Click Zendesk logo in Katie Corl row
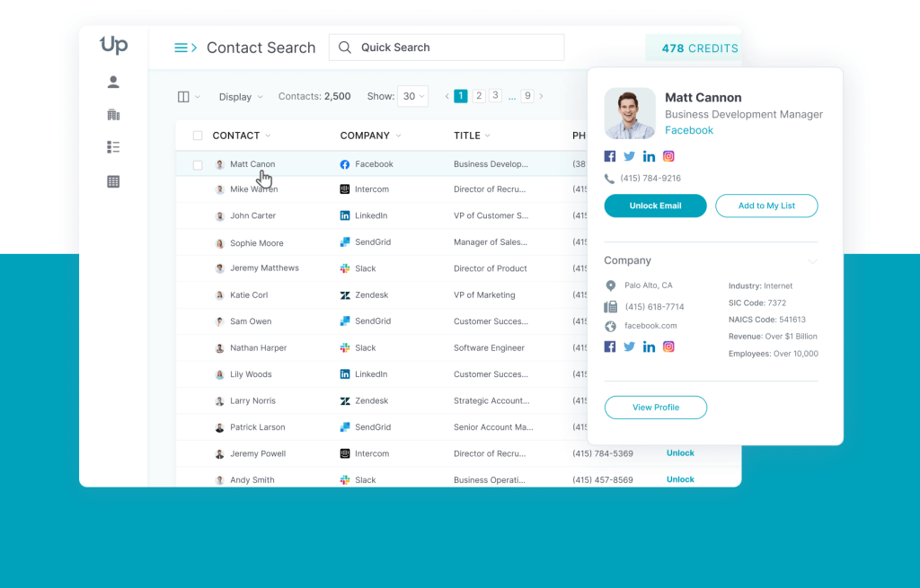Viewport: 920px width, 588px height. [345, 295]
